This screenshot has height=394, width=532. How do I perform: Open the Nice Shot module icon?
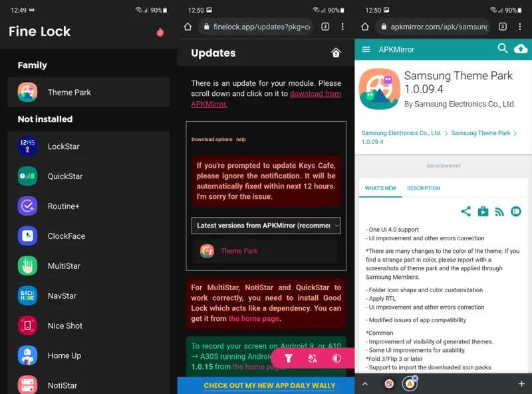click(27, 325)
